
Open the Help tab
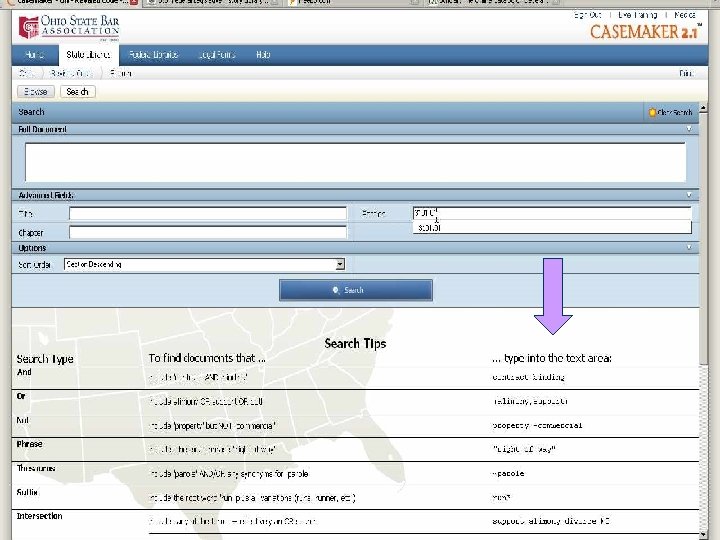[x=263, y=55]
